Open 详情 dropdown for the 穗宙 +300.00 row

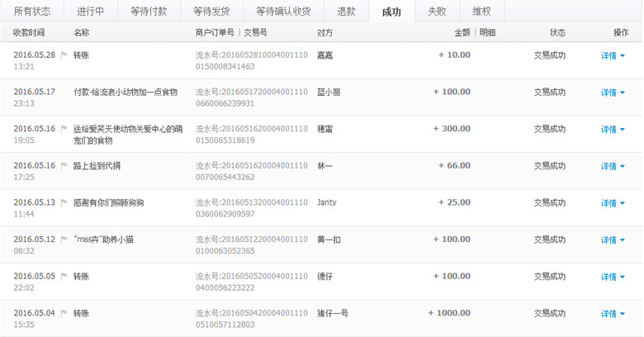pyautogui.click(x=612, y=130)
